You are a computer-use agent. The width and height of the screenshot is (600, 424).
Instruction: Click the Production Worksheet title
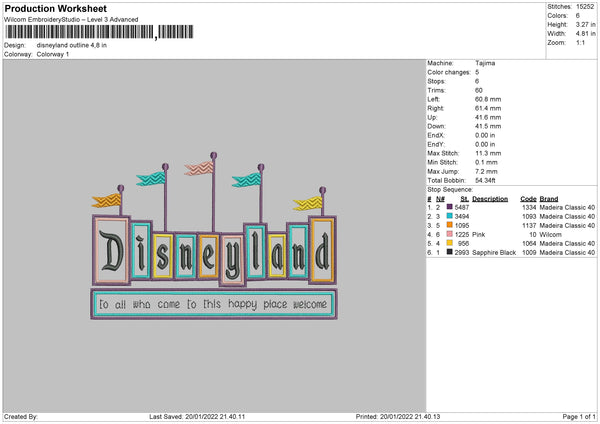point(44,7)
